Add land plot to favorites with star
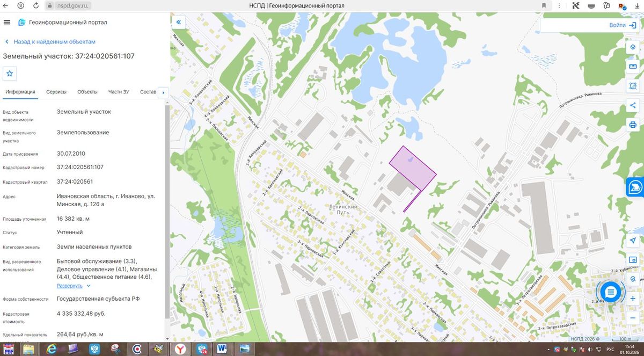Viewport: 644px width, 356px height. [x=10, y=73]
